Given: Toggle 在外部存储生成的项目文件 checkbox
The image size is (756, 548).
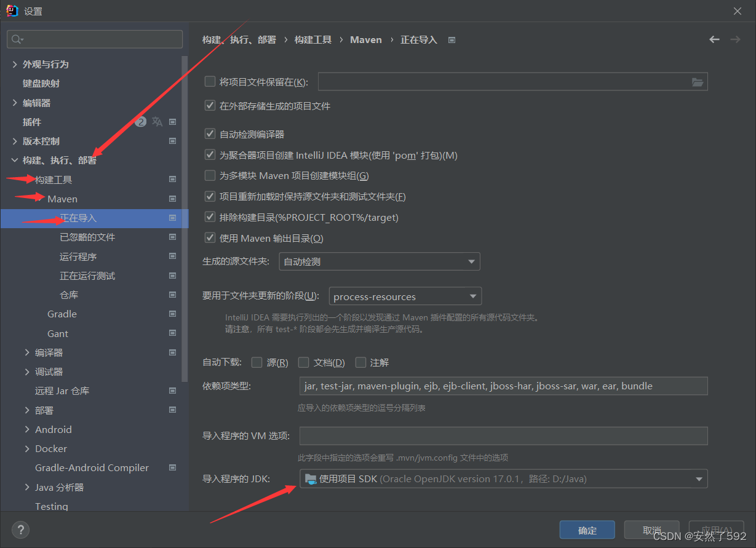Looking at the screenshot, I should tap(210, 106).
